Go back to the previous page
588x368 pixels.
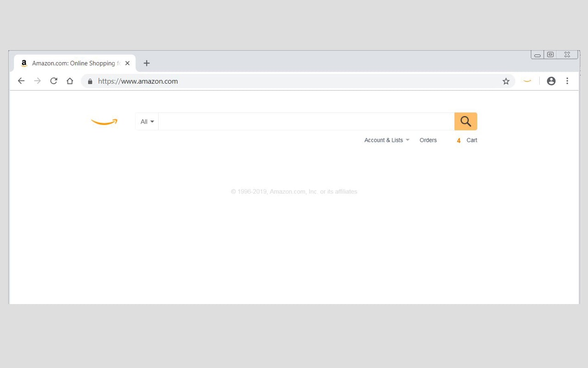tap(21, 80)
